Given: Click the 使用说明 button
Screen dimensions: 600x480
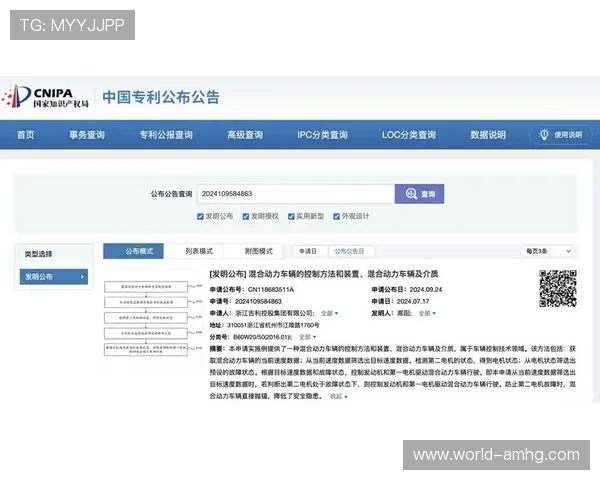Looking at the screenshot, I should (561, 135).
